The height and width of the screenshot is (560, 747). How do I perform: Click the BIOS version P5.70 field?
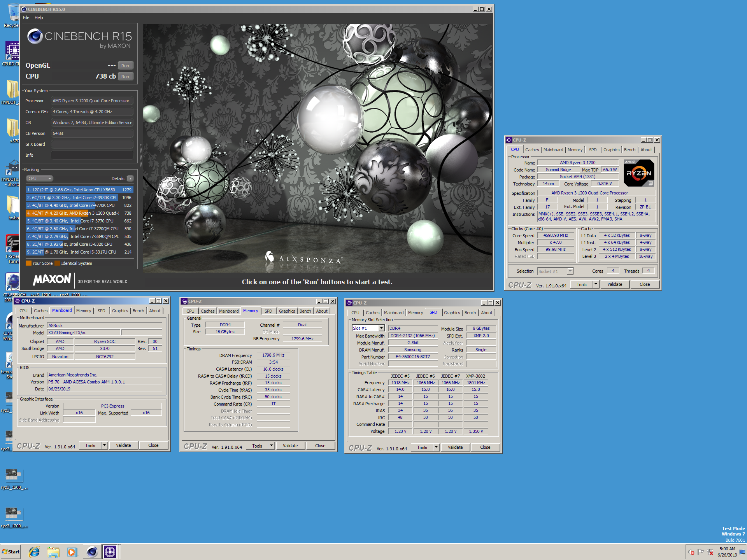click(x=104, y=382)
